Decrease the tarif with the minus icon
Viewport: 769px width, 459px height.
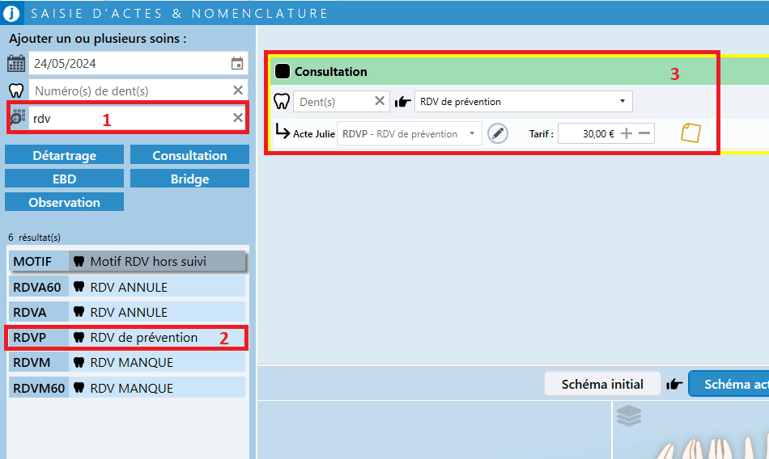click(645, 133)
